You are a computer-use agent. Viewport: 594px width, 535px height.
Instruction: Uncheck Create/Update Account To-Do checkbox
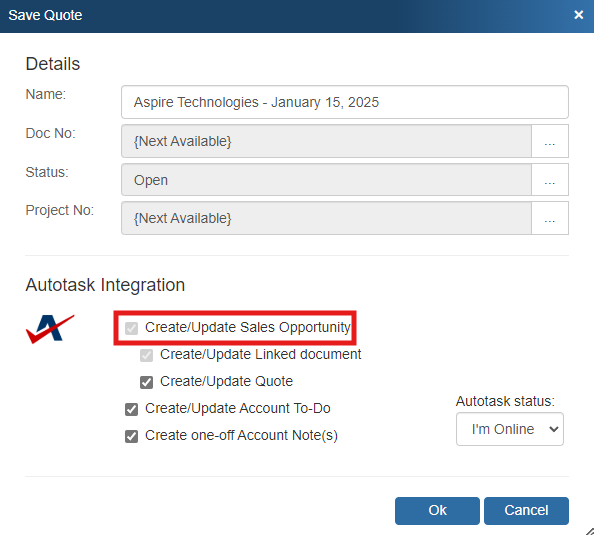[x=131, y=409]
